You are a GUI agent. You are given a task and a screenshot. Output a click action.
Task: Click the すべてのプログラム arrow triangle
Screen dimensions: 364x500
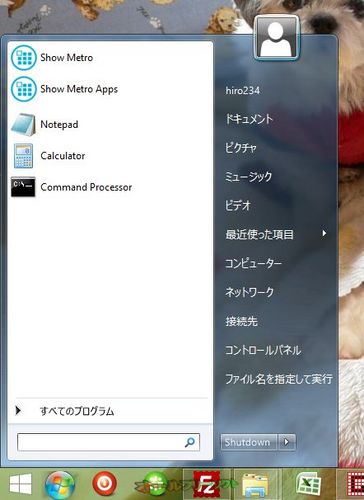point(18,410)
